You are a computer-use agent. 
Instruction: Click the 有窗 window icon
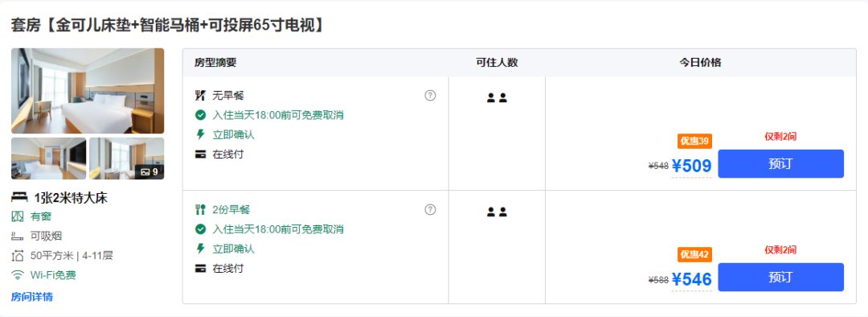coord(18,216)
